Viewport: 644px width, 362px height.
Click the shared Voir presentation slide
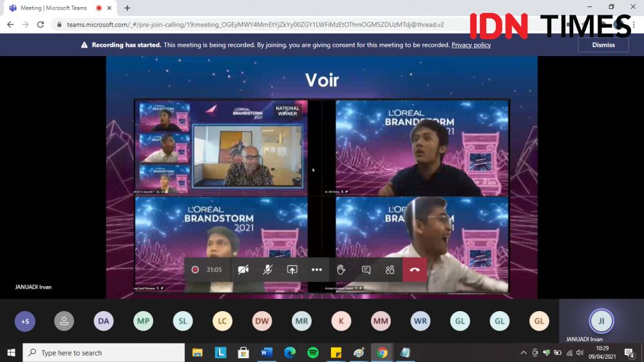[x=322, y=176]
